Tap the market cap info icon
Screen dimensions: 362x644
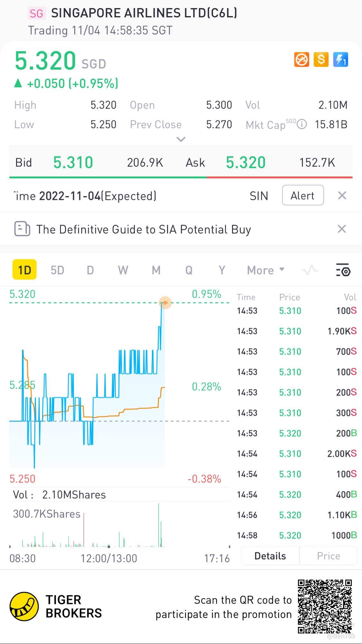pyautogui.click(x=302, y=124)
